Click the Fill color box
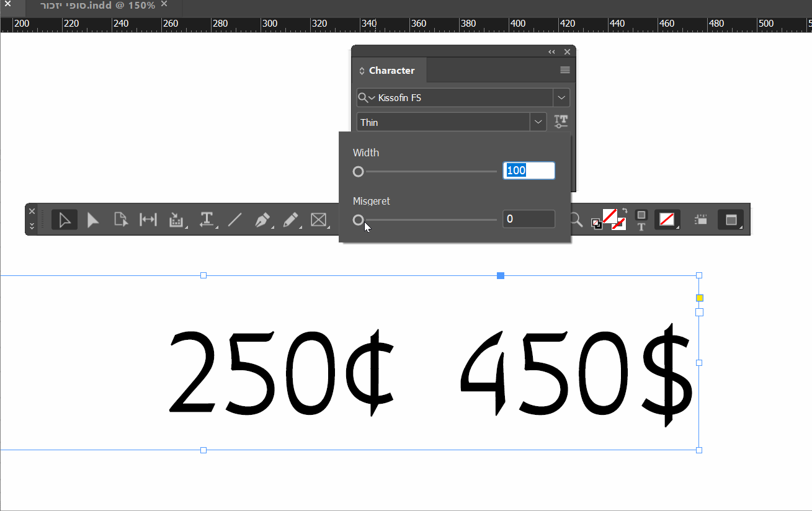812x511 pixels. coord(609,216)
